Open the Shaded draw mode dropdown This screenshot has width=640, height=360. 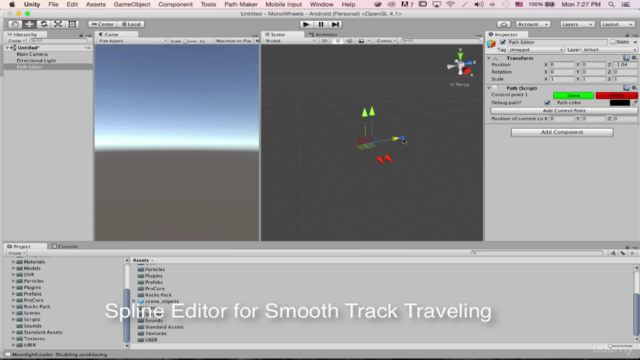tap(290, 41)
